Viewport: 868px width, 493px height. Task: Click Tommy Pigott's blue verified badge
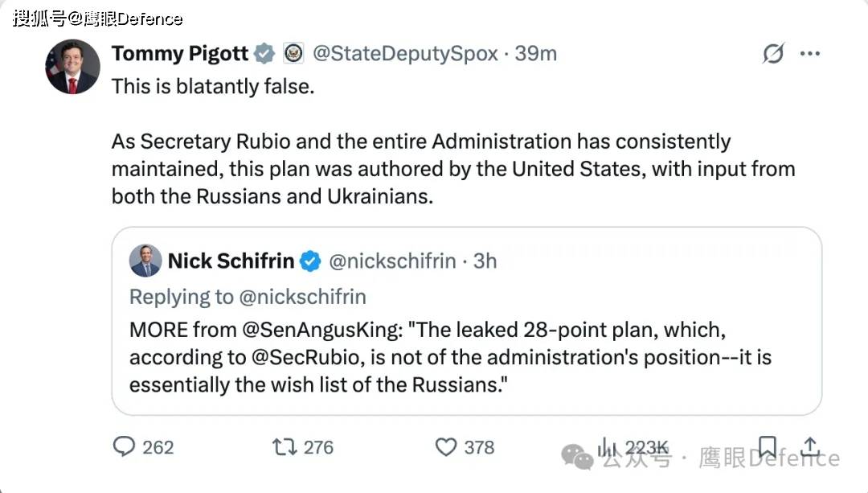coord(264,54)
